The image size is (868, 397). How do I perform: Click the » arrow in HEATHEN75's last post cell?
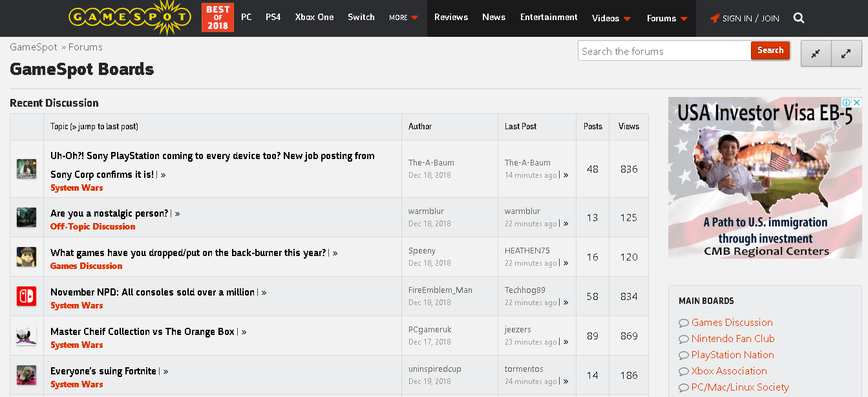point(566,263)
